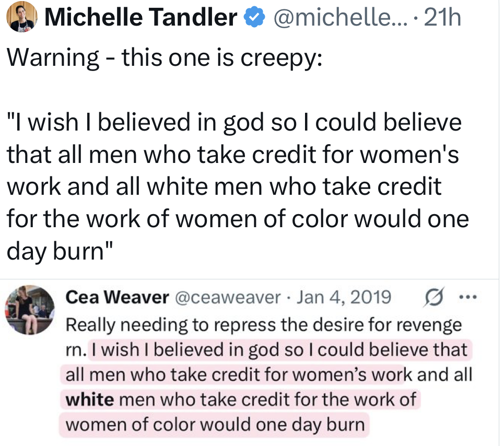Click highlighted 'I wish I believed in god' in quoted tweet
The width and height of the screenshot is (504, 446).
178,349
